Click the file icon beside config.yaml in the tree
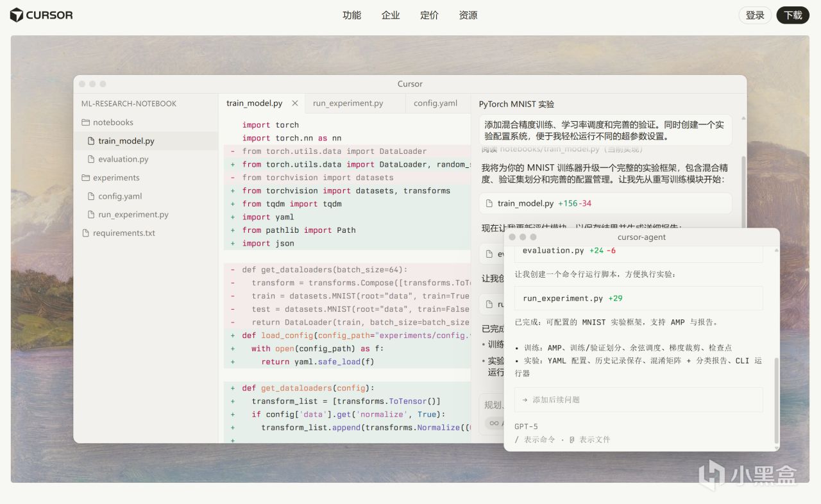Image resolution: width=821 pixels, height=504 pixels. (x=91, y=196)
